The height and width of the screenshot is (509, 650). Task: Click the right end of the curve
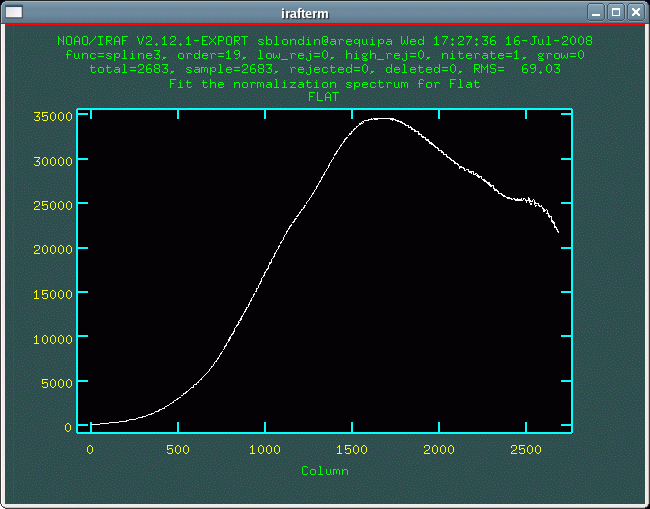[558, 232]
